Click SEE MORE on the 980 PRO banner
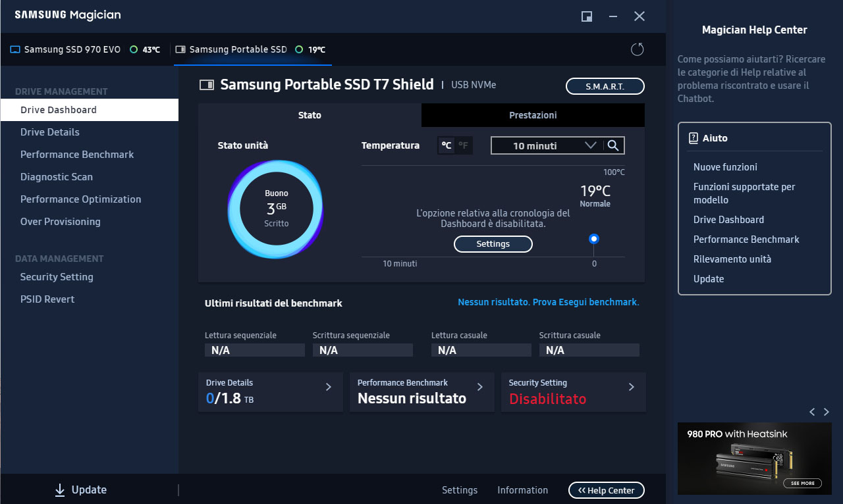This screenshot has width=843, height=504. (x=803, y=483)
